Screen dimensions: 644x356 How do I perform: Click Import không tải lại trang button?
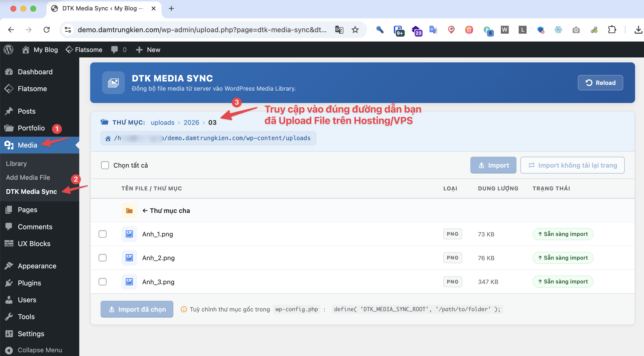tap(572, 165)
